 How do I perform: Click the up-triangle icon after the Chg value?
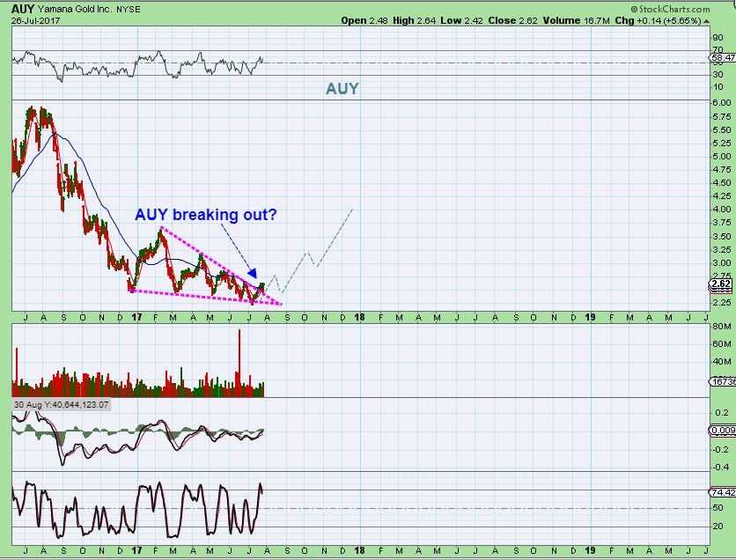click(x=706, y=21)
